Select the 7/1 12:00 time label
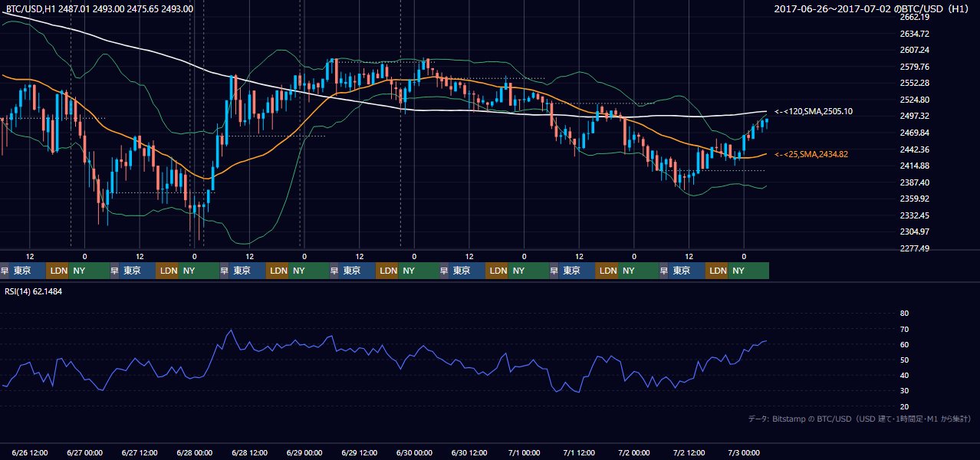The height and width of the screenshot is (460, 980). (x=580, y=453)
